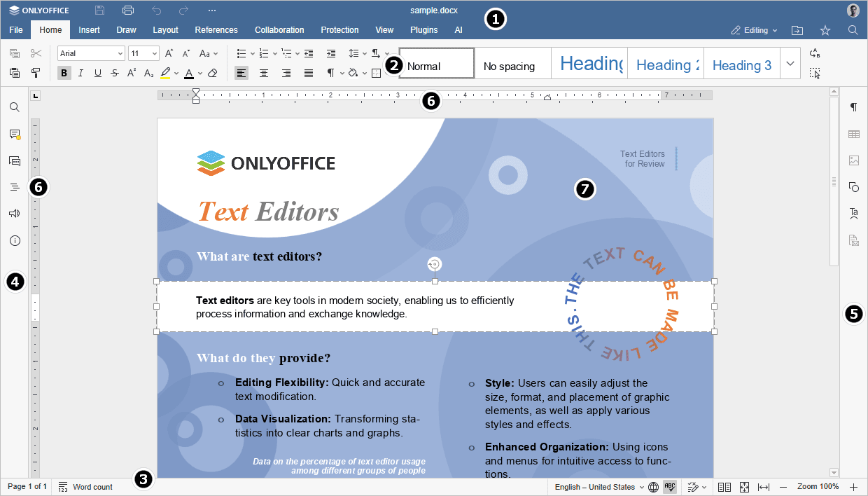Toggle Underline formatting

tap(98, 73)
